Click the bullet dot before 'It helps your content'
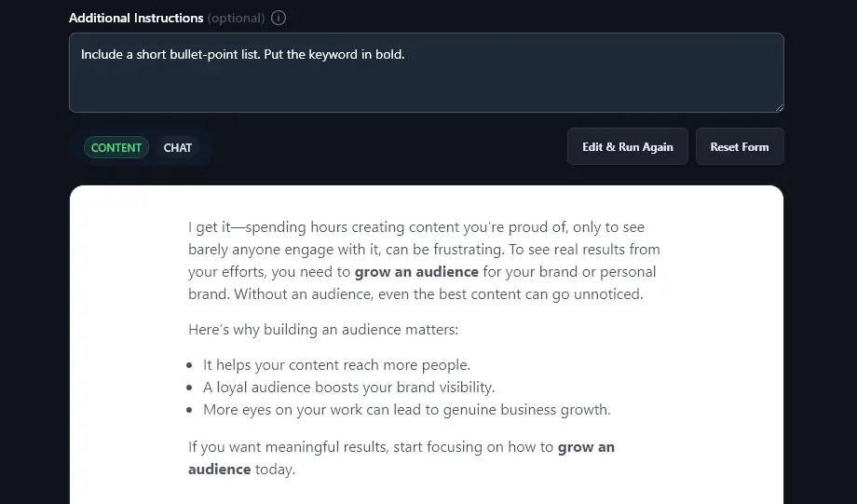 pyautogui.click(x=190, y=366)
